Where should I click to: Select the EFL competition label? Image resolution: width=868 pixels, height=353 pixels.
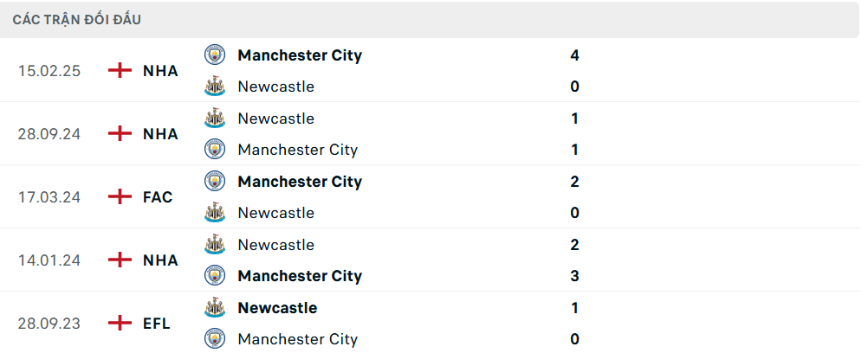click(x=157, y=324)
